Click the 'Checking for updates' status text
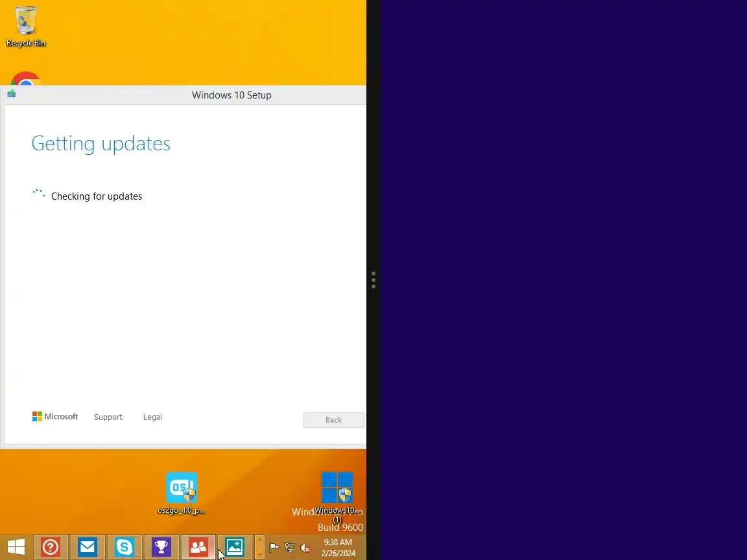The width and height of the screenshot is (747, 560). (97, 196)
